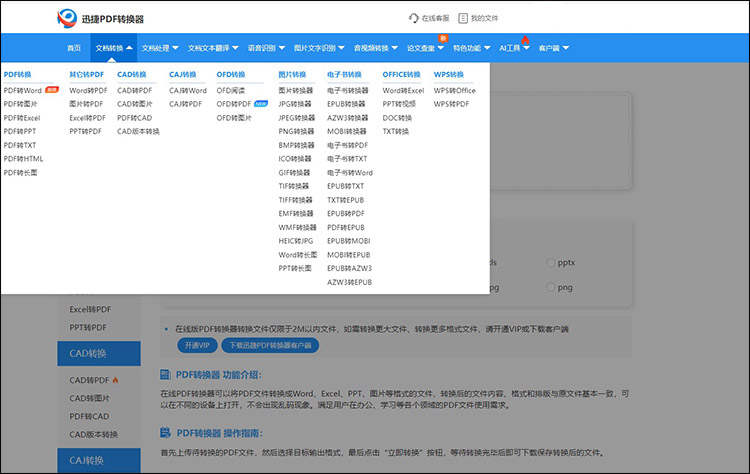Image resolution: width=750 pixels, height=474 pixels.
Task: Select CAJ转Word in the menu
Action: (x=188, y=90)
